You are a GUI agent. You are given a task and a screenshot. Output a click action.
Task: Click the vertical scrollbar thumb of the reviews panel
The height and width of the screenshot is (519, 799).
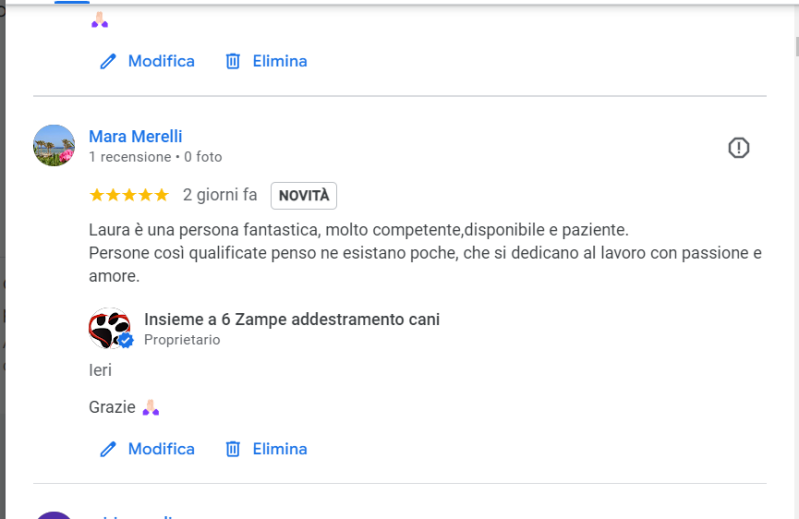coord(796,45)
